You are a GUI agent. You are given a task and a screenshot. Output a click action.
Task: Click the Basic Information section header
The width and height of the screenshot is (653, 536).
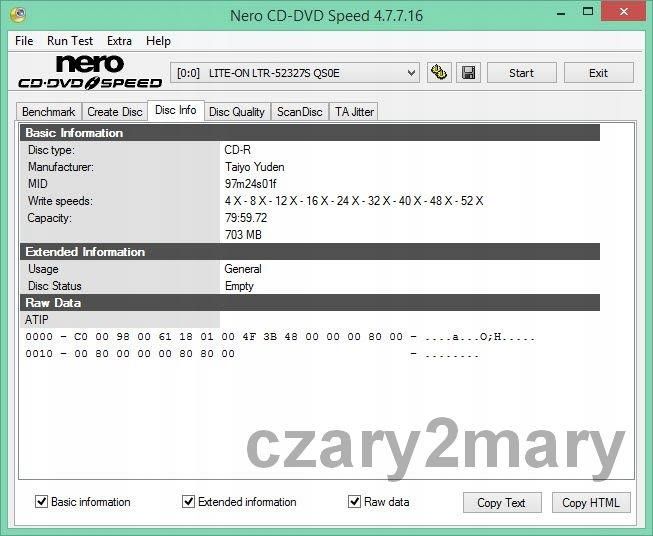coord(310,133)
